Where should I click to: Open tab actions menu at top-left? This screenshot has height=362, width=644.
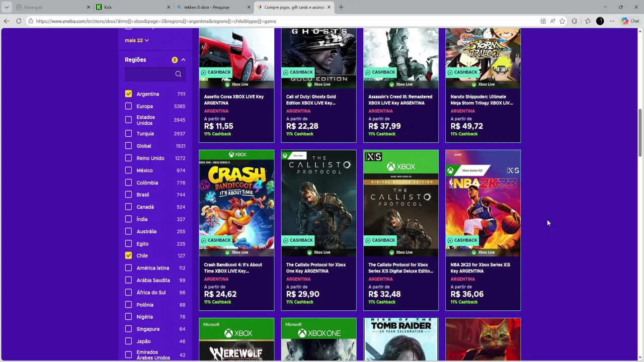[x=7, y=7]
